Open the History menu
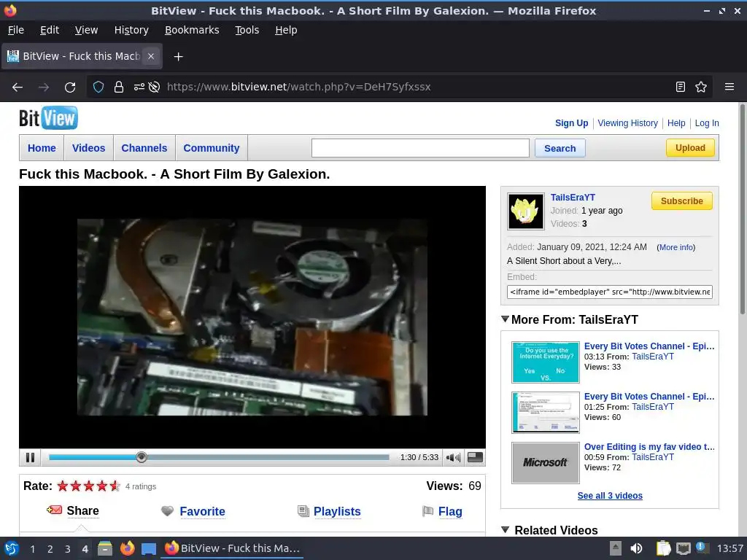Viewport: 747px width, 560px height. 131,30
